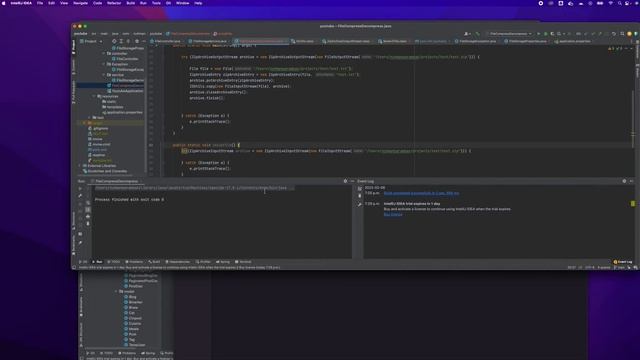Rerun program in Run panel

(80, 189)
